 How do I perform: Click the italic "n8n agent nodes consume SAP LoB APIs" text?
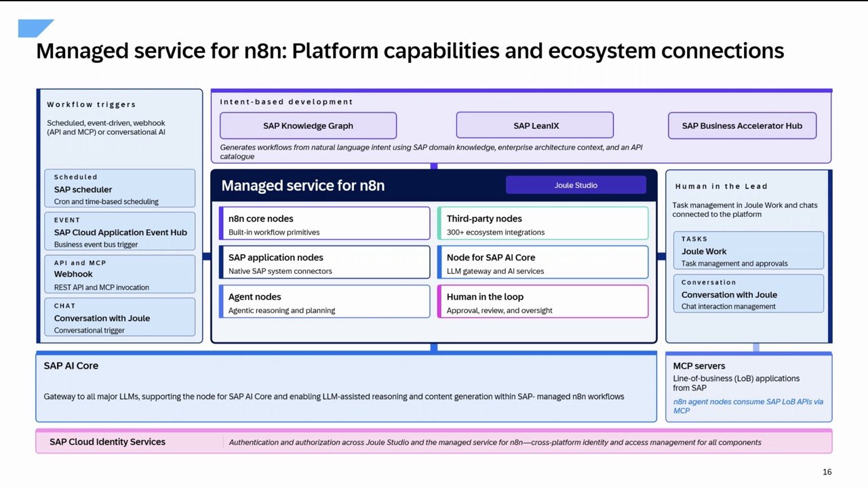748,406
